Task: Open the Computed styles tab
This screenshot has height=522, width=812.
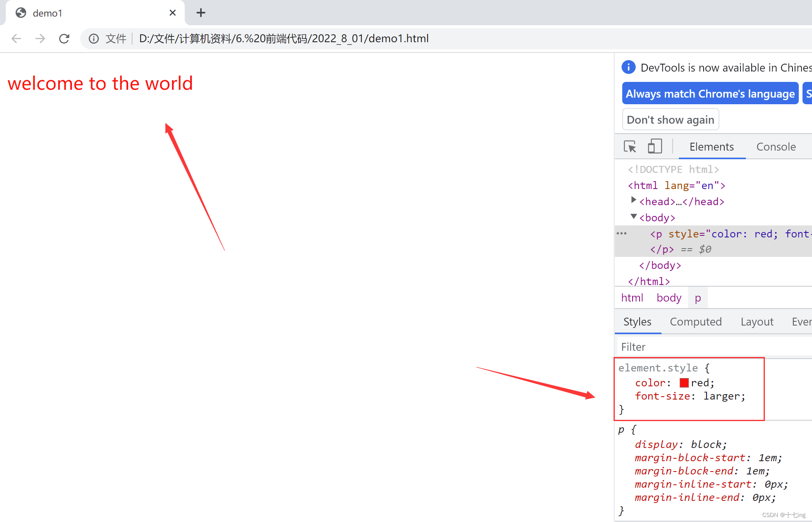Action: [x=695, y=322]
